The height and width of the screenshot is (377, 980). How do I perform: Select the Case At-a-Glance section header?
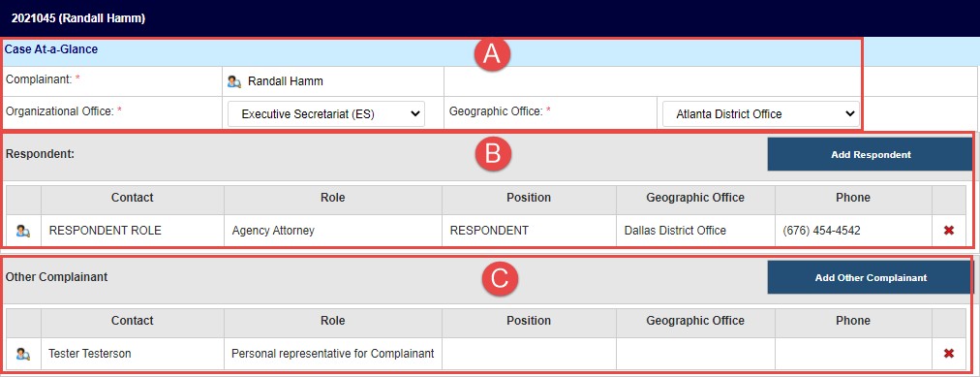point(51,48)
